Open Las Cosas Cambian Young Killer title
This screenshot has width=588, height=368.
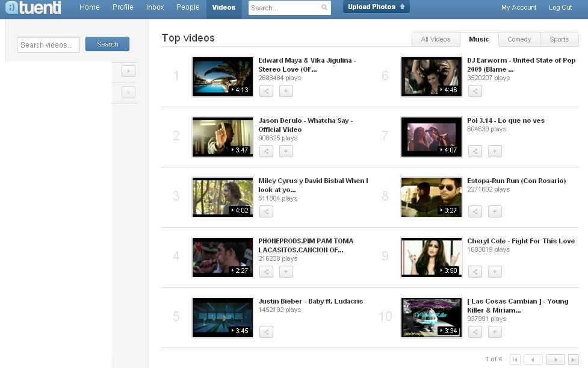[x=518, y=306]
